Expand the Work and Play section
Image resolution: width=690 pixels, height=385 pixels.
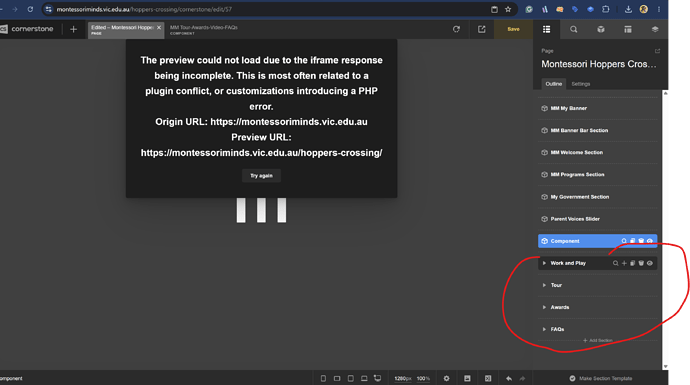[544, 263]
